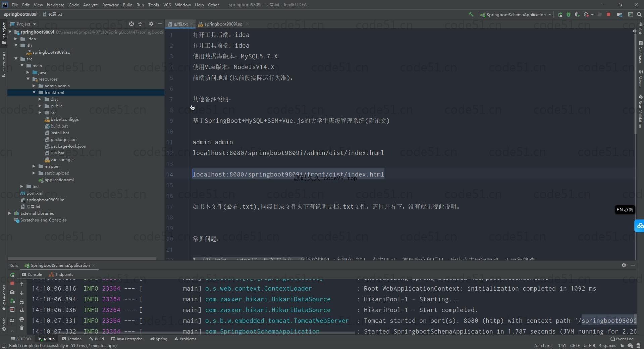Restore layout icon in the Run panel

coord(12,320)
